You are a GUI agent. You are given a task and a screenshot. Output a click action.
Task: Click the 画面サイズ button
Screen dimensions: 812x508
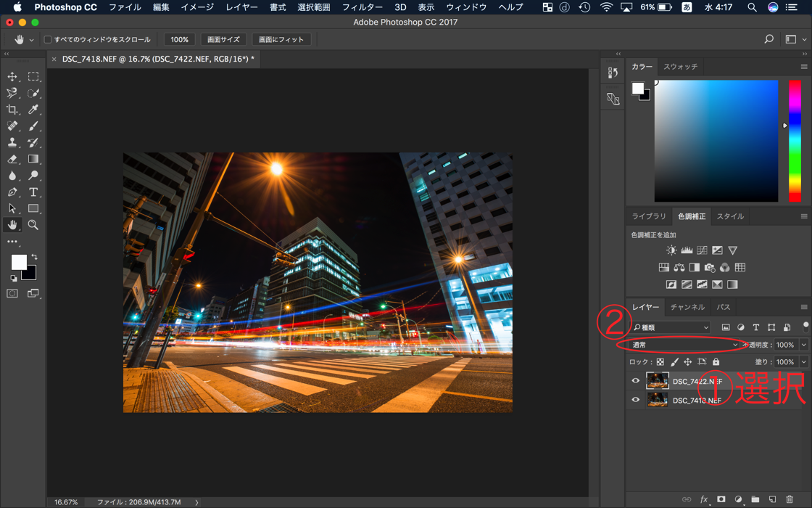point(223,39)
